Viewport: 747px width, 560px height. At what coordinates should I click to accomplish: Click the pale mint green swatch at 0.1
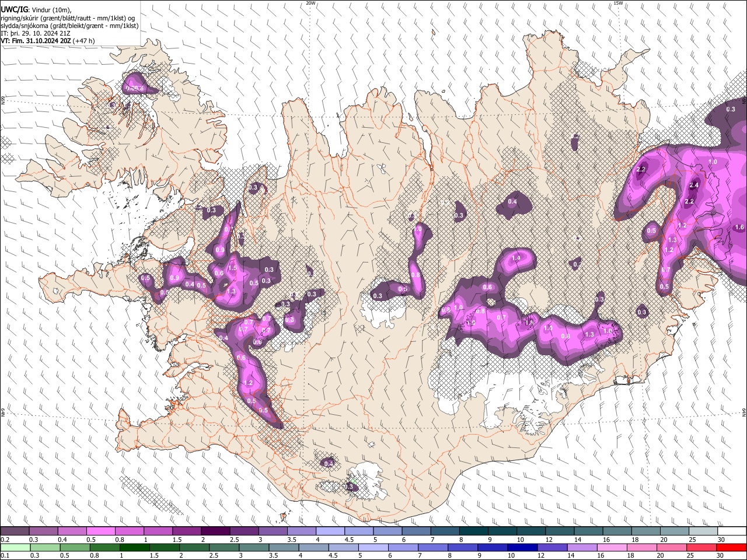[16, 547]
